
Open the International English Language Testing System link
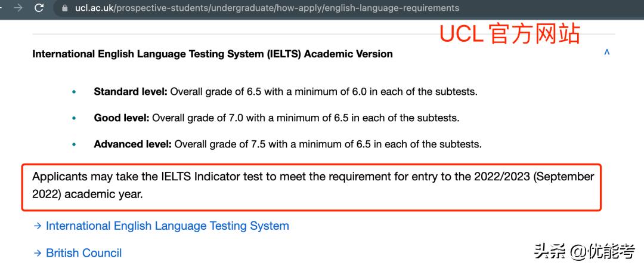[167, 226]
